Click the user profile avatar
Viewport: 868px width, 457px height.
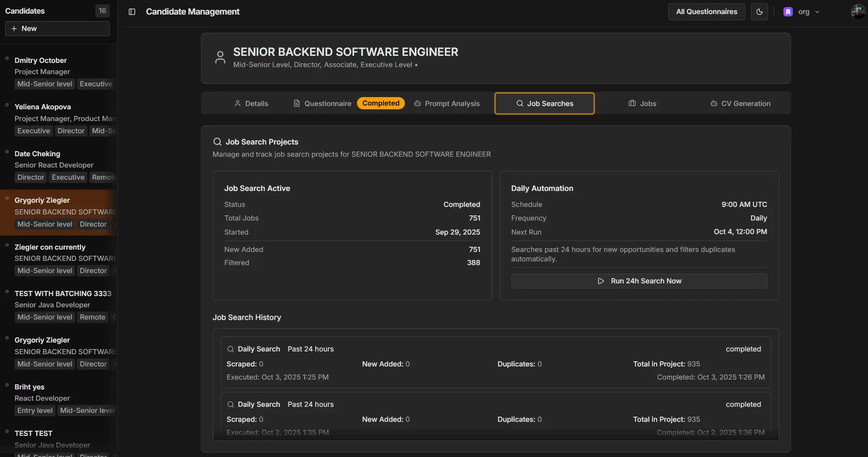858,12
